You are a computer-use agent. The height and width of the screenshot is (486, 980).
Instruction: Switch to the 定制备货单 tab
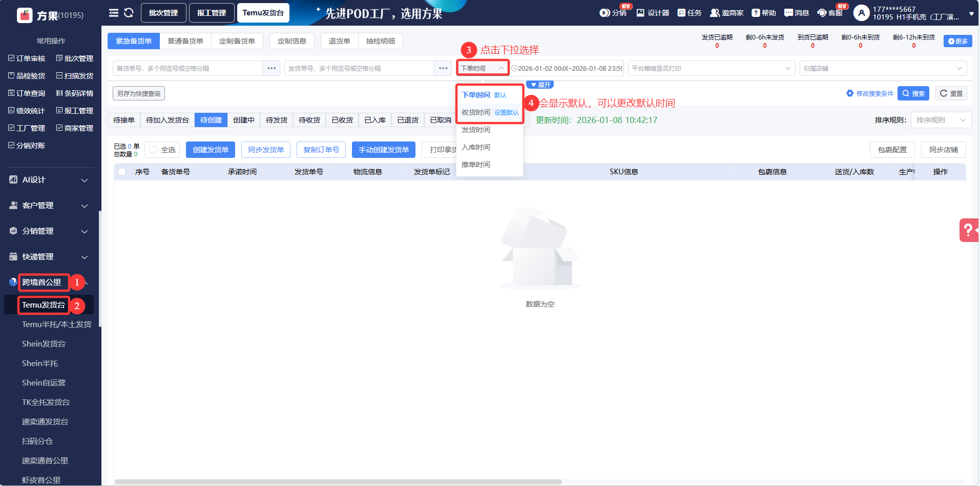tap(237, 41)
